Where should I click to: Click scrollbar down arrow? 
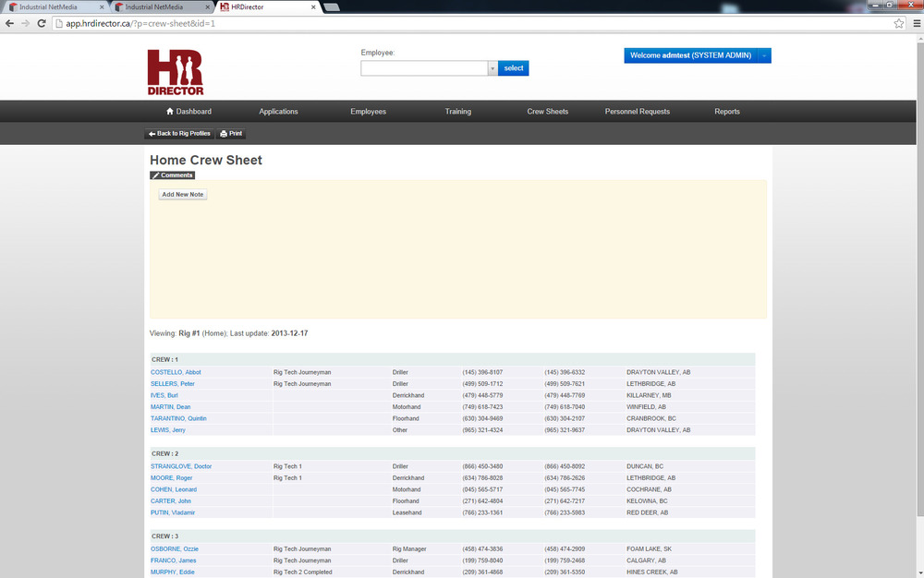coord(920,573)
